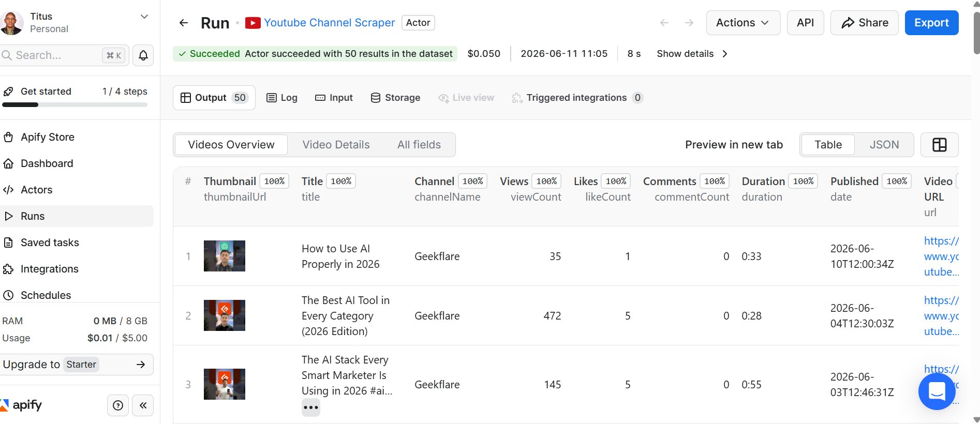980x424 pixels.
Task: Select Videos Overview view
Action: click(x=231, y=145)
